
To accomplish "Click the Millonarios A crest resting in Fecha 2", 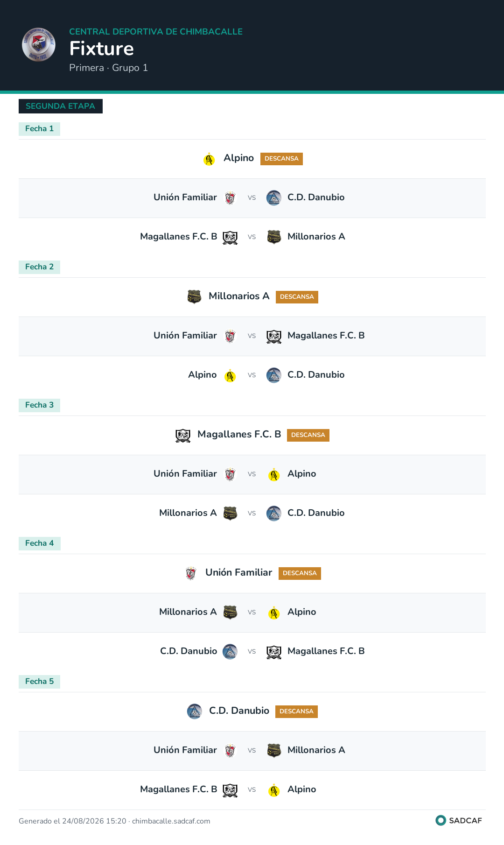I will (194, 297).
